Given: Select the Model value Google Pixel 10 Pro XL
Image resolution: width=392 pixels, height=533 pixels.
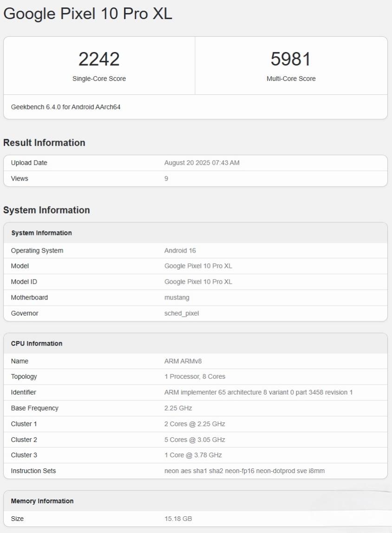Looking at the screenshot, I should tap(198, 266).
